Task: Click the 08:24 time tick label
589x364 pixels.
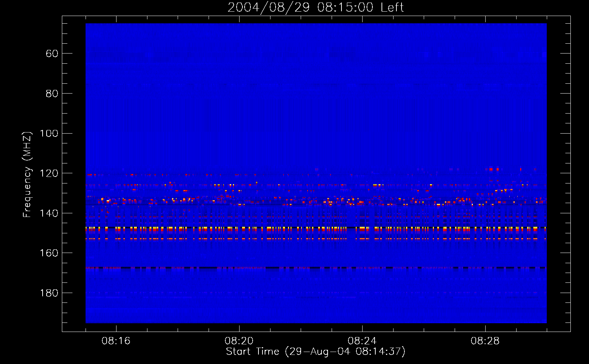Action: [x=362, y=341]
